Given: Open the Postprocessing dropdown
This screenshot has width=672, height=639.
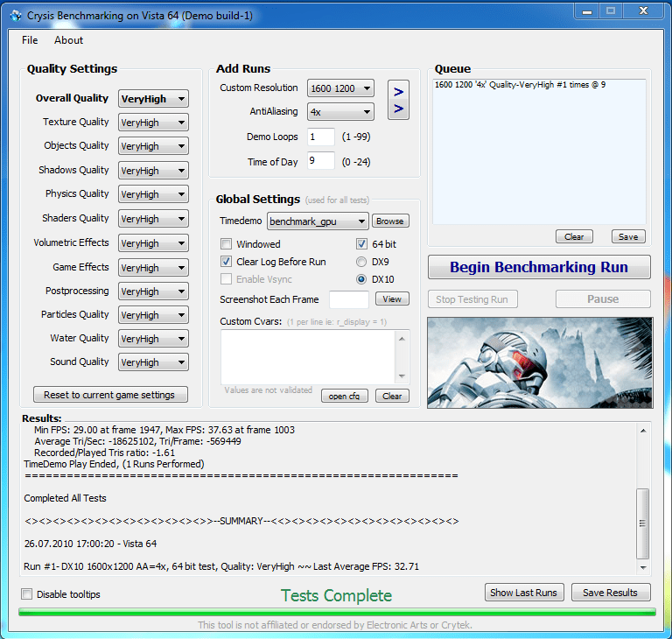Looking at the screenshot, I should click(x=153, y=291).
